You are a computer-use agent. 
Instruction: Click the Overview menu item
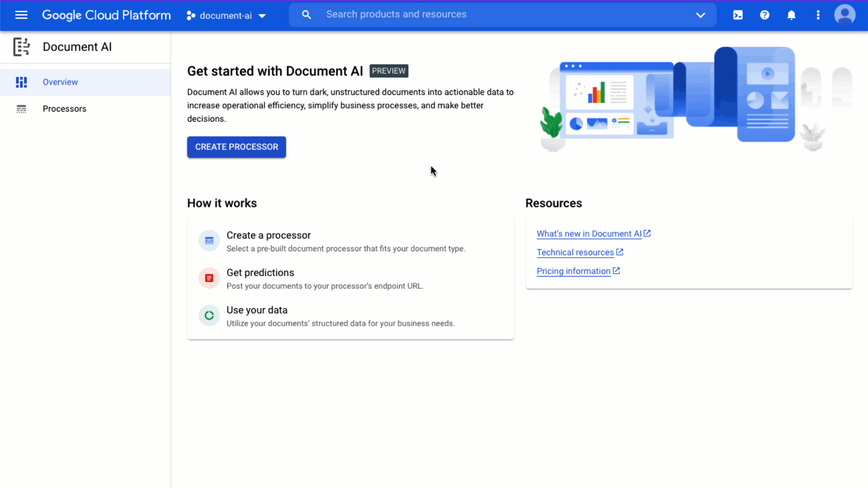[x=60, y=82]
